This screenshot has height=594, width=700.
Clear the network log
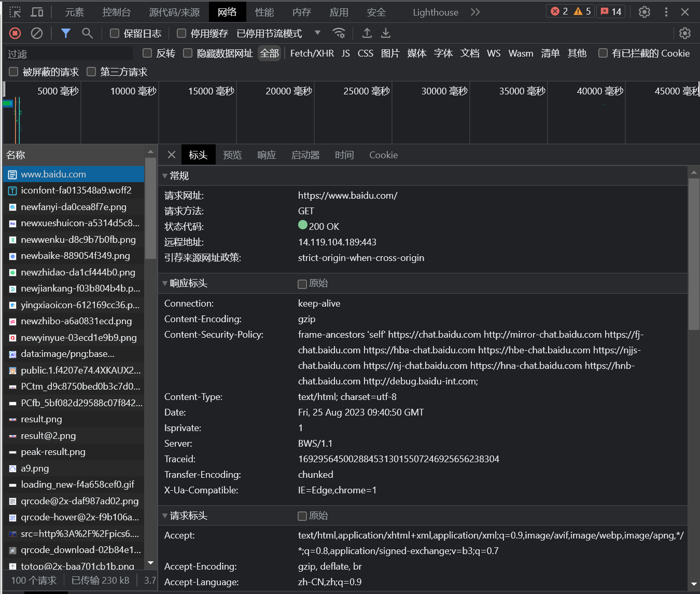[x=37, y=33]
